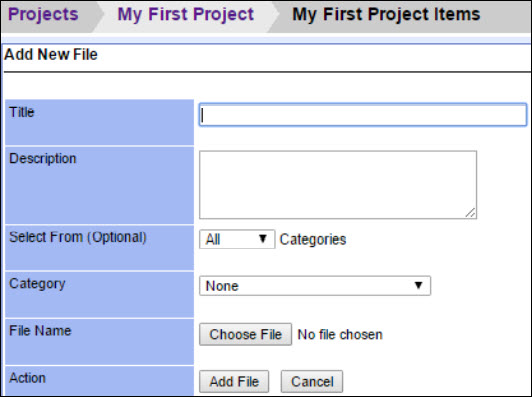Screen dimensions: 532x397
Task: Click the arrow of the Category dropdown
Action: click(x=419, y=285)
